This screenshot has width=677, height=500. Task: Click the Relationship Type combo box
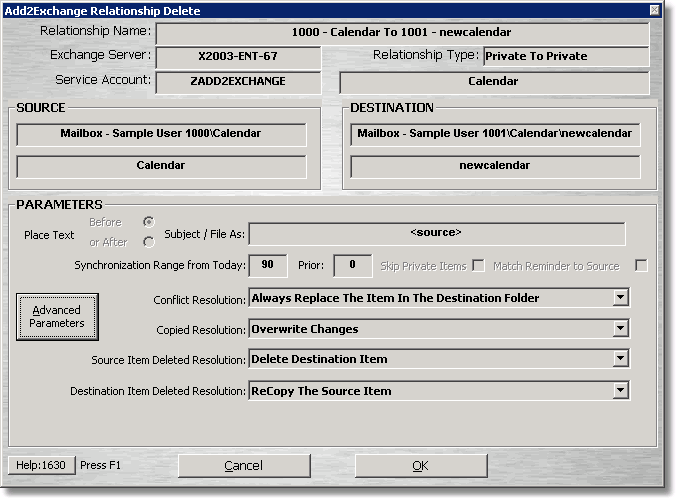[x=566, y=56]
